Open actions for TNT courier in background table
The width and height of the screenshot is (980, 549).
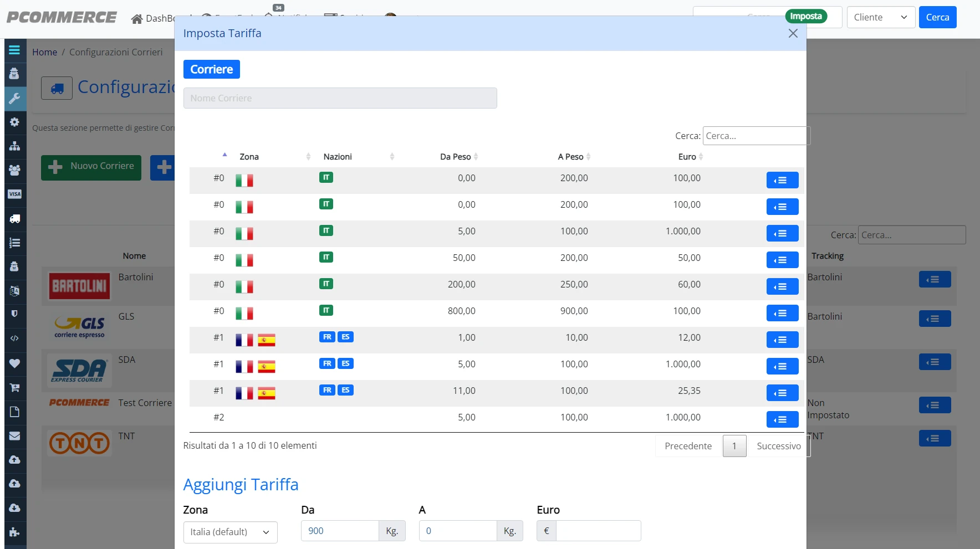pyautogui.click(x=935, y=438)
